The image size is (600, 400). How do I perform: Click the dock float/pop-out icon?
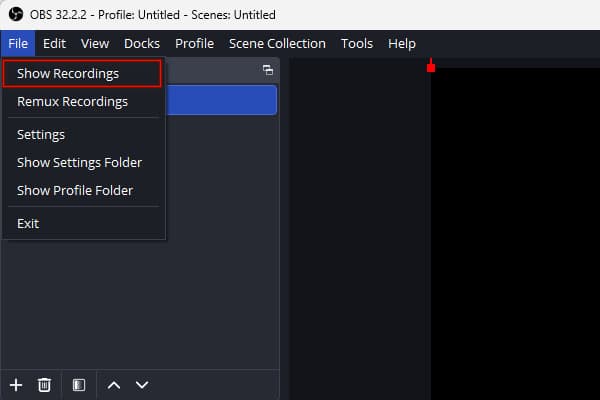[268, 70]
